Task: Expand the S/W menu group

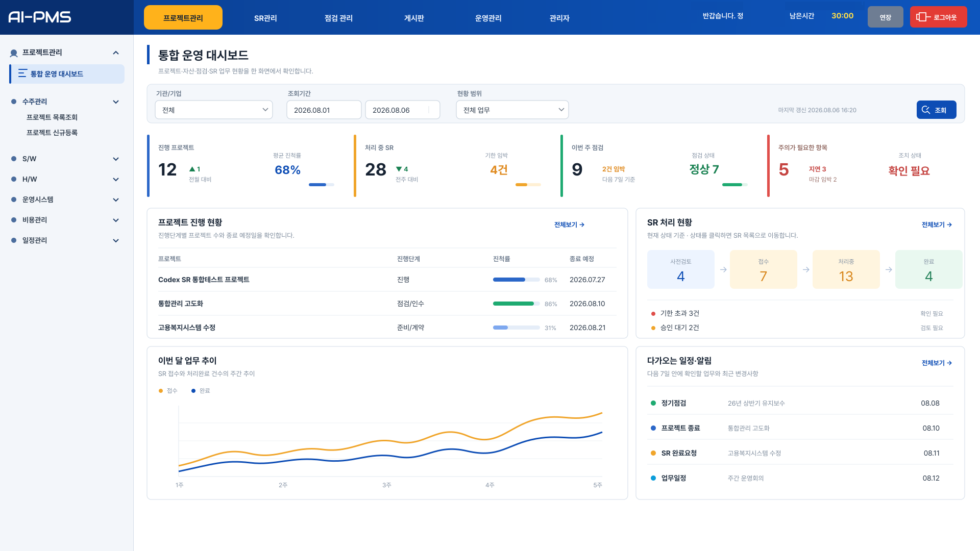Action: point(116,159)
